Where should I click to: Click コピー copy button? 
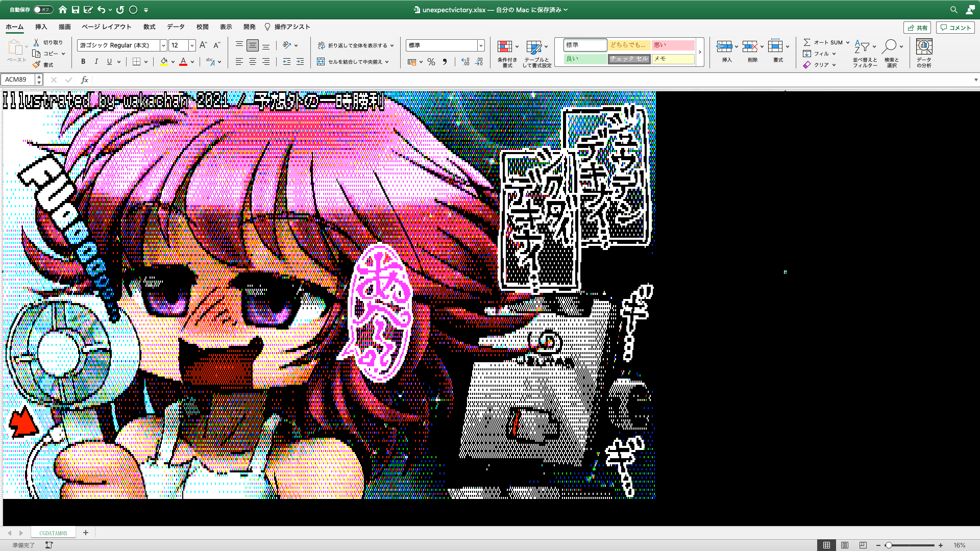point(48,54)
